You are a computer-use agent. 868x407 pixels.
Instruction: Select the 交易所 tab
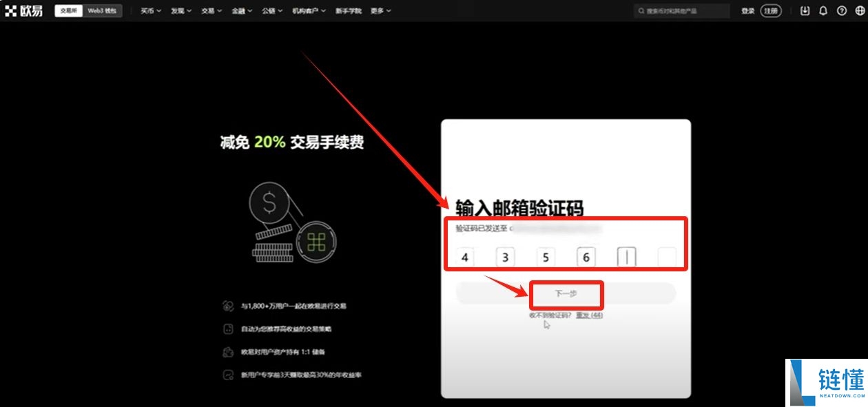69,11
